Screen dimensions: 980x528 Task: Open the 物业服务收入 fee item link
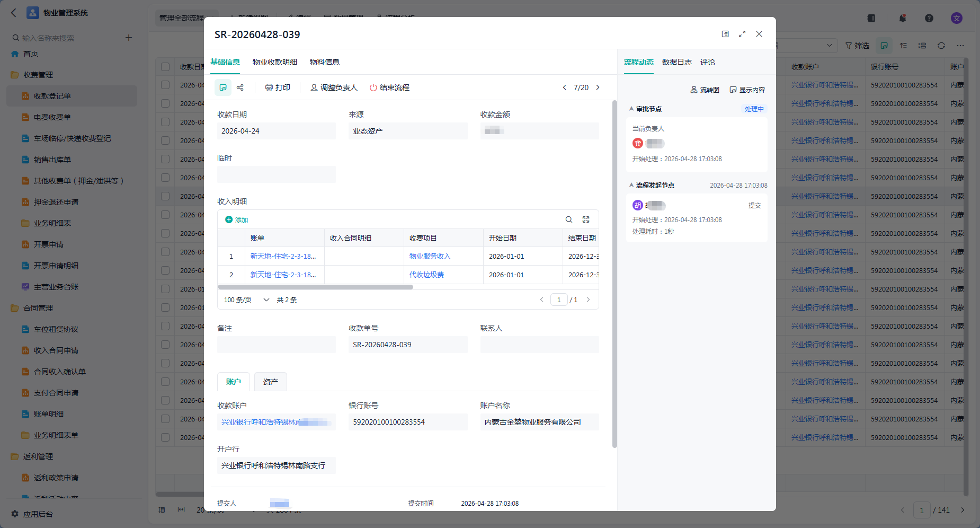(x=430, y=256)
